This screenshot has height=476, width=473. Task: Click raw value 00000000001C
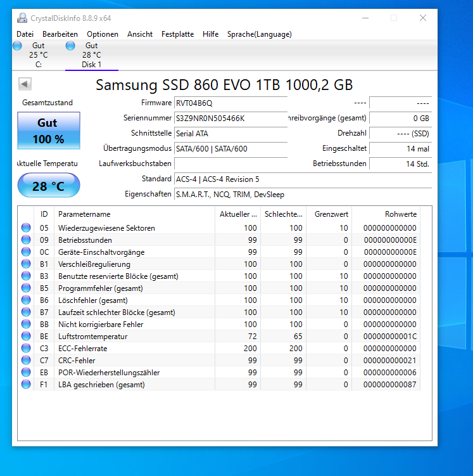click(x=390, y=337)
